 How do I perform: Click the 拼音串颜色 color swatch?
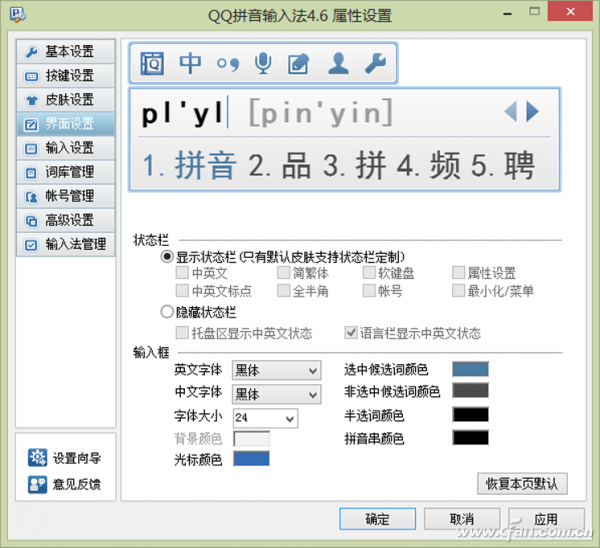click(x=470, y=437)
